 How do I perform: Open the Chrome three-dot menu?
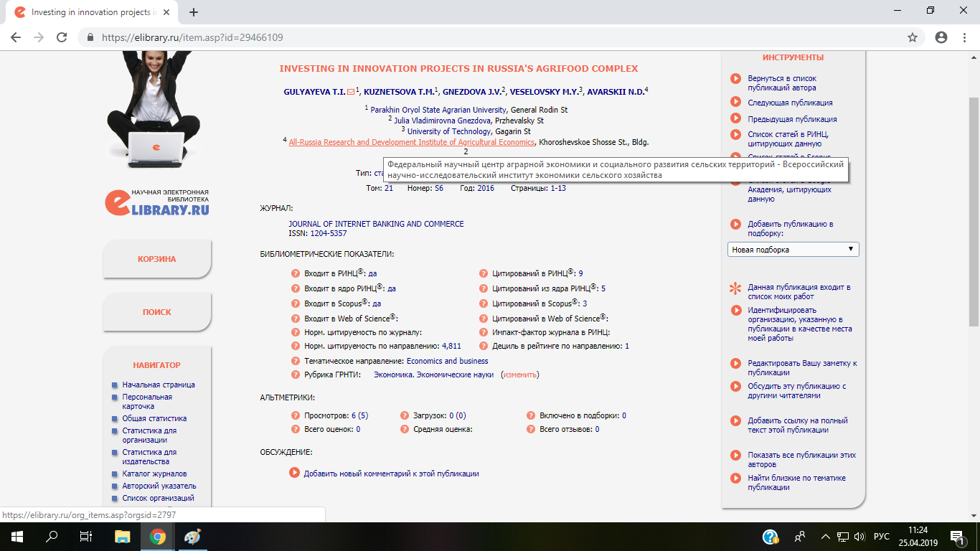coord(964,37)
